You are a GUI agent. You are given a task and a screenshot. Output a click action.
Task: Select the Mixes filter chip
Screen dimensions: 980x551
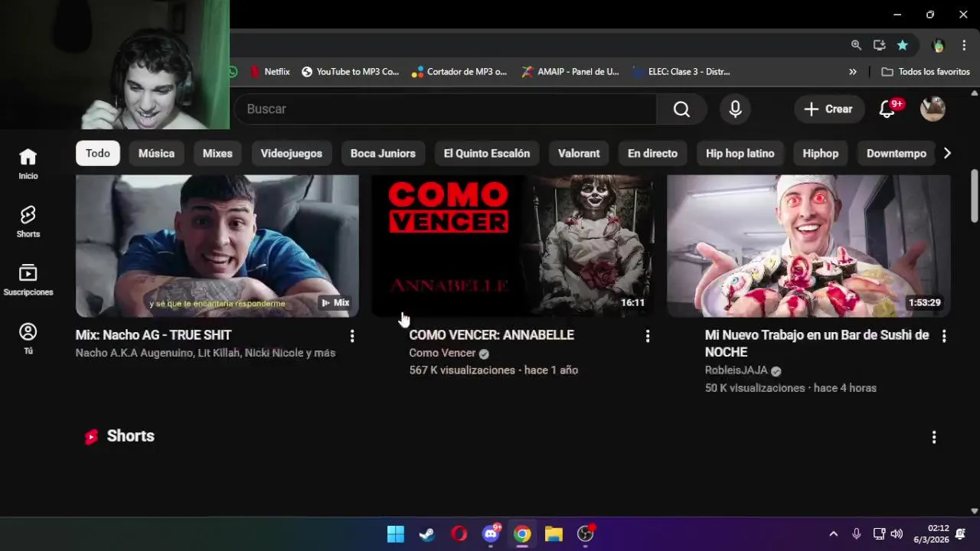217,153
